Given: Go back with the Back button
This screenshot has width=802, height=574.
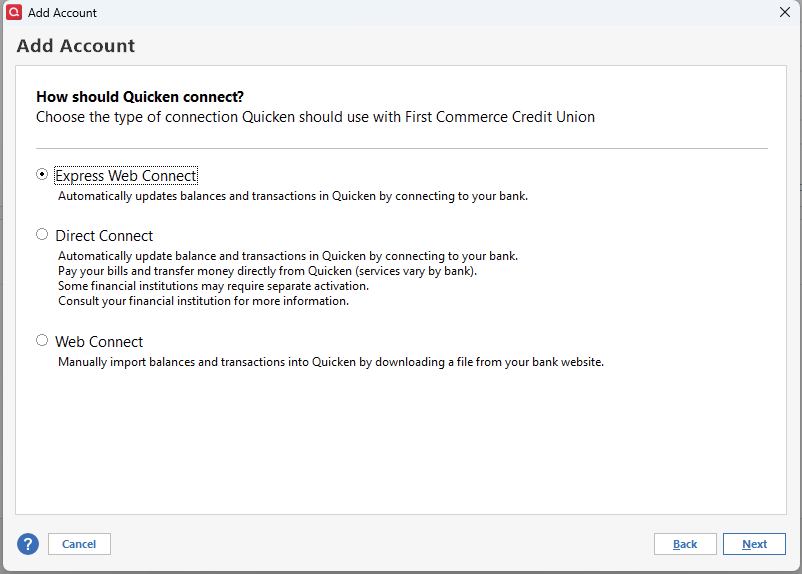Looking at the screenshot, I should (x=685, y=544).
